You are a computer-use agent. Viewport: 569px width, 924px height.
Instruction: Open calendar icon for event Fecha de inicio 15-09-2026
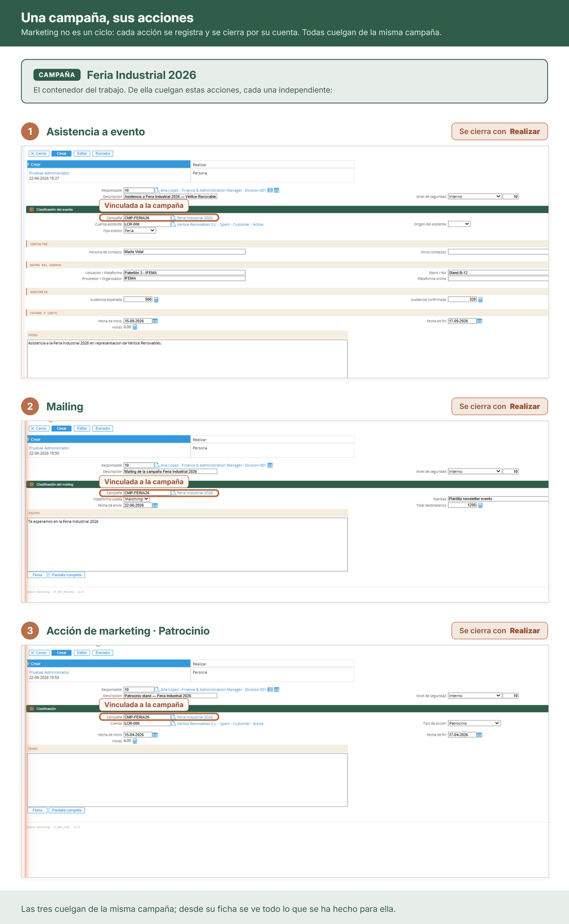pos(155,321)
